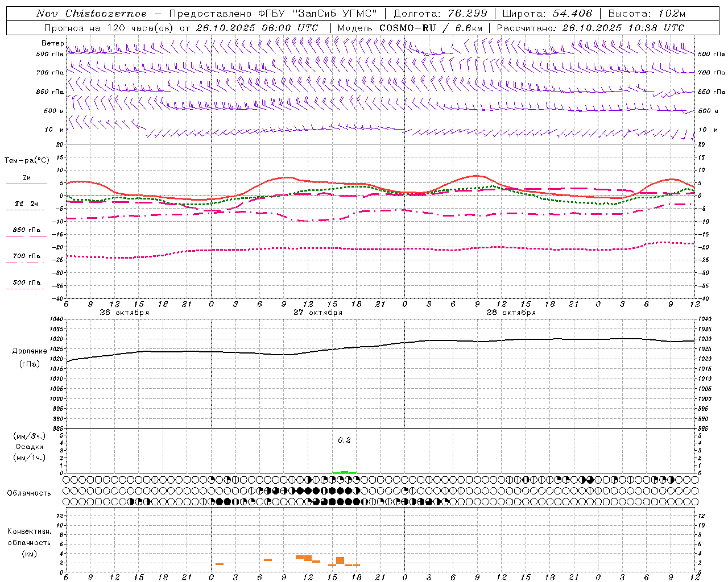Click the "Широта: 54.406" latitude value
Image resolution: width=728 pixels, height=582 pixels.
point(547,14)
